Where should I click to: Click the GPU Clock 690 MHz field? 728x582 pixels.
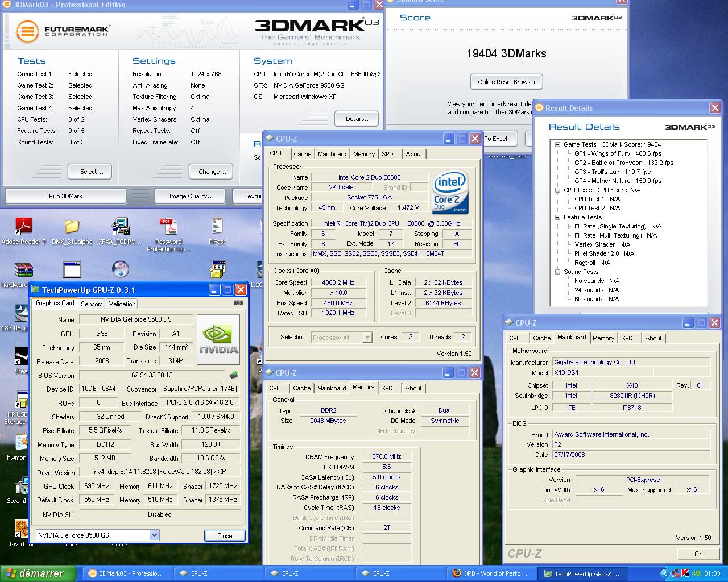(96, 486)
